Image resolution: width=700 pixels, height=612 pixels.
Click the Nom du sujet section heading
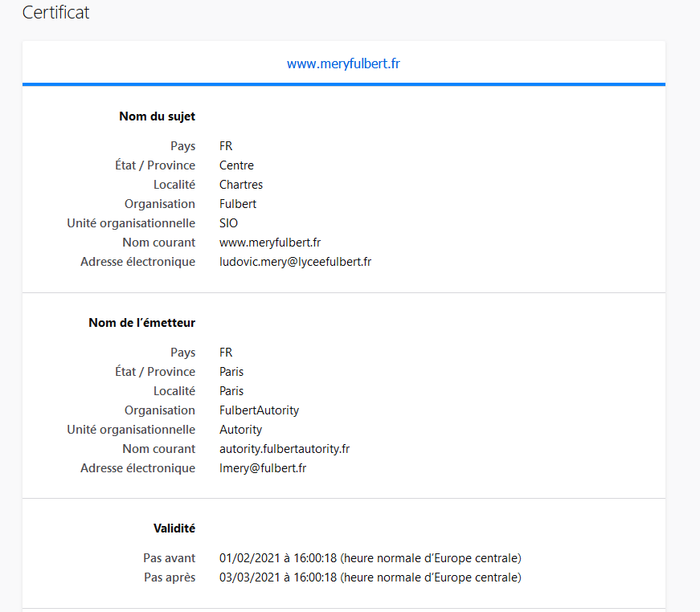[x=157, y=116]
